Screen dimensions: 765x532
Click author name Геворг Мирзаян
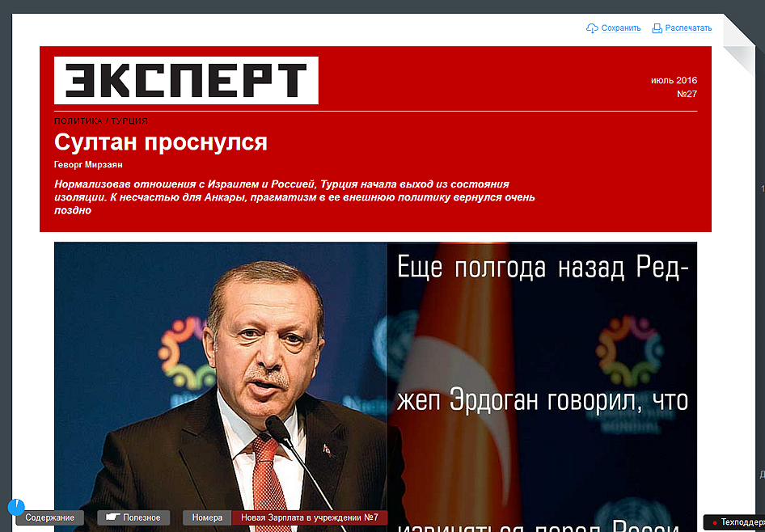click(88, 165)
